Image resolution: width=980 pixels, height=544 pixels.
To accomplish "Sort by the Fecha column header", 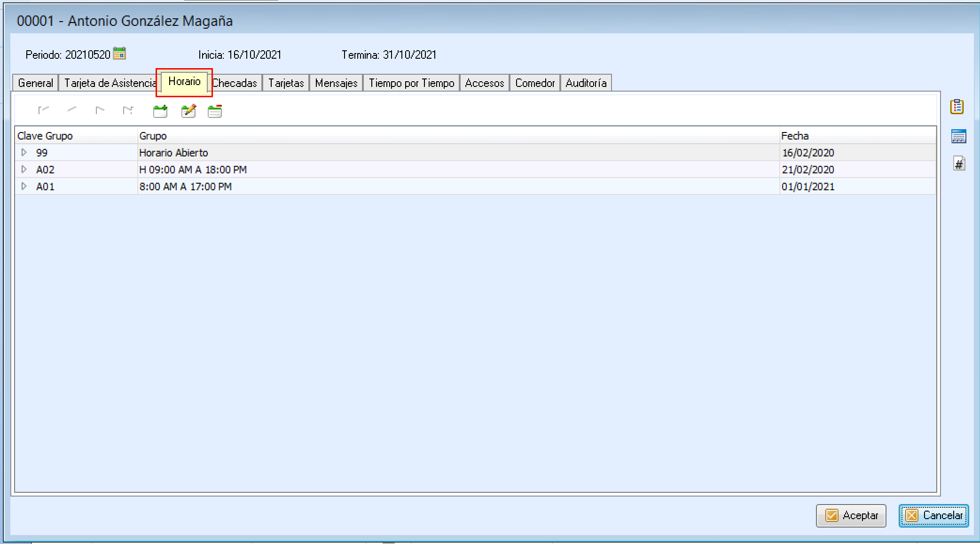I will 795,136.
